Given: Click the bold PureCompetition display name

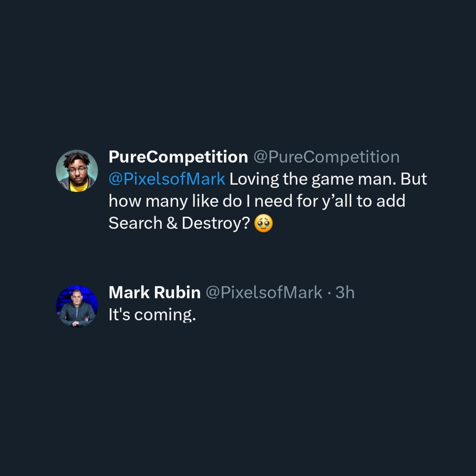Looking at the screenshot, I should click(178, 157).
